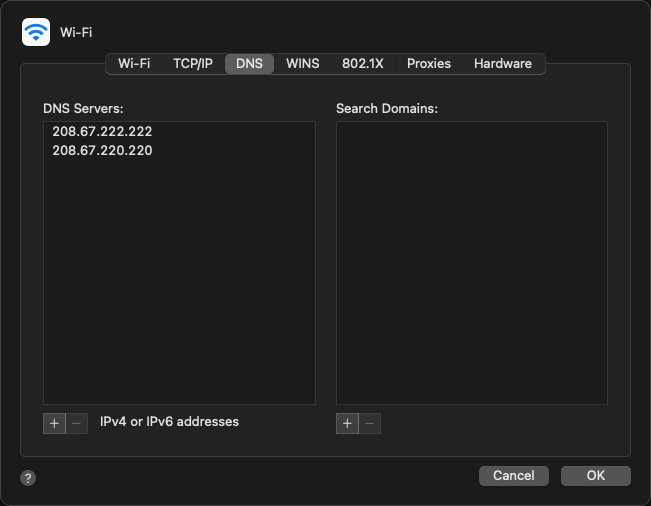Add a search domain with plus button

tap(347, 423)
